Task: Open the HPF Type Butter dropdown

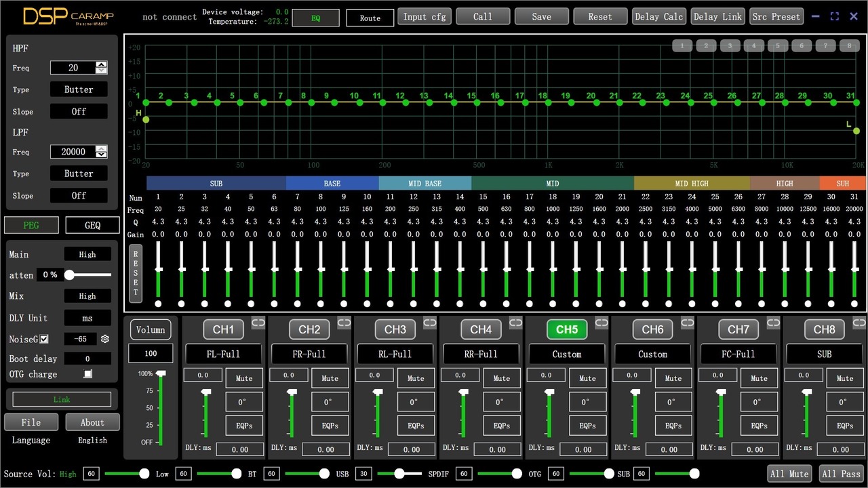Action: [79, 89]
